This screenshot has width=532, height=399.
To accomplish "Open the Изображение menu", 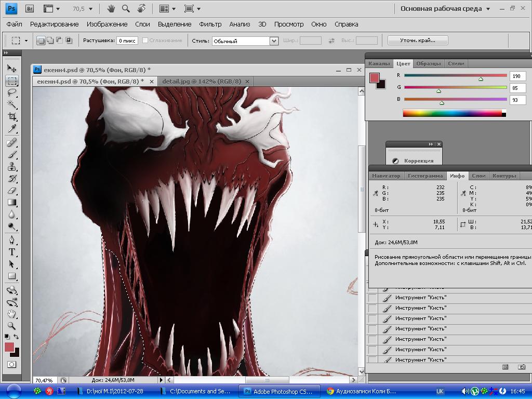I will (107, 24).
